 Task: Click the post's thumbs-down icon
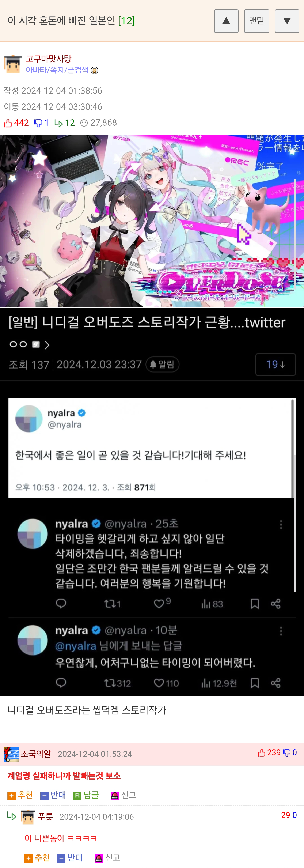38,123
